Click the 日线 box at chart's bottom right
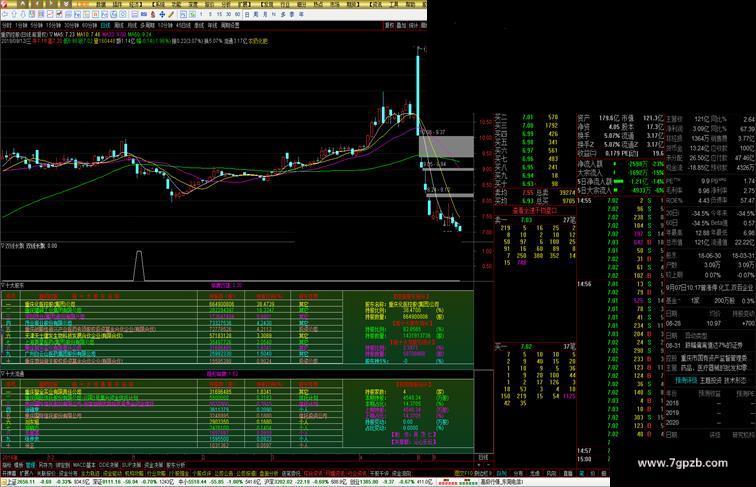The height and width of the screenshot is (487, 756). pyautogui.click(x=484, y=457)
